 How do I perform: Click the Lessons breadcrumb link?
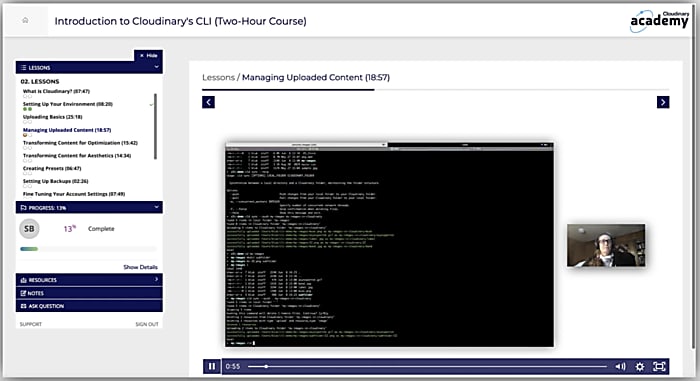pyautogui.click(x=218, y=77)
